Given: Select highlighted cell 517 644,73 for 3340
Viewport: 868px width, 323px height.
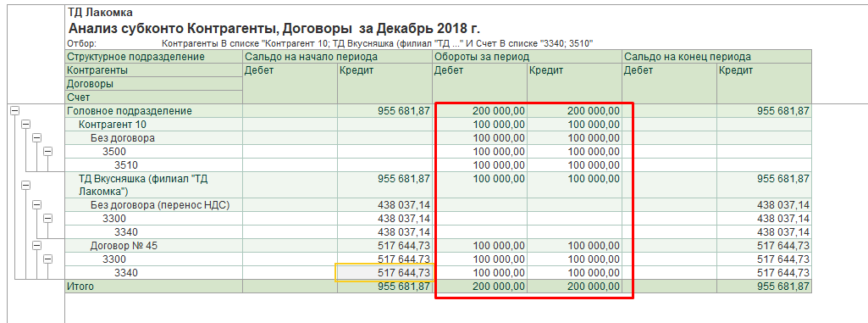Looking at the screenshot, I should [384, 273].
